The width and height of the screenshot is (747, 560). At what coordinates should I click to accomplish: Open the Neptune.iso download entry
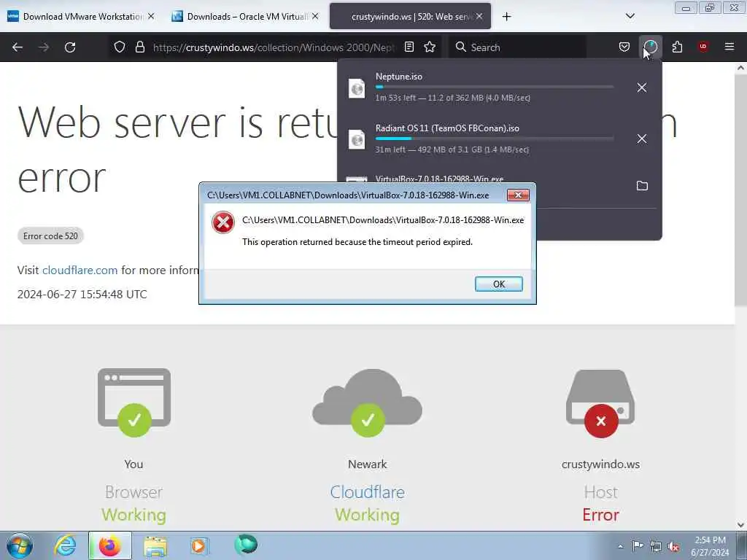tap(481, 87)
